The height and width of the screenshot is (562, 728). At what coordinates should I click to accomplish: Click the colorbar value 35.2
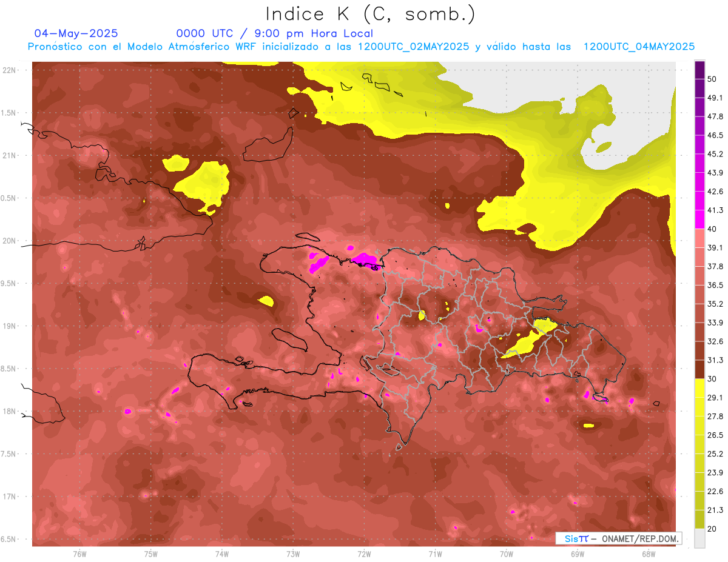(715, 304)
